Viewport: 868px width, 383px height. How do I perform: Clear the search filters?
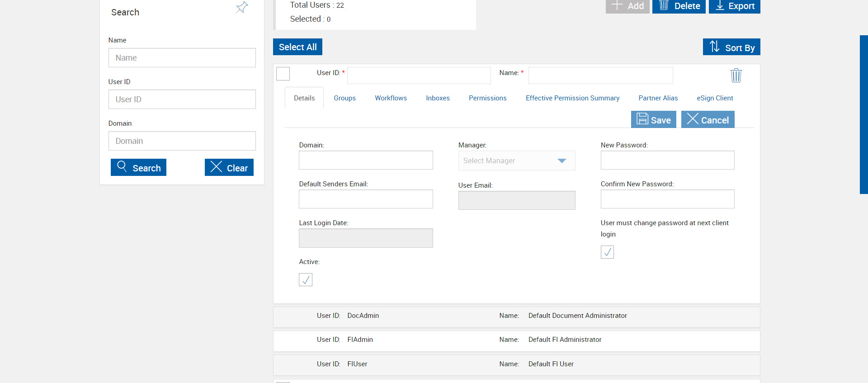(x=229, y=167)
